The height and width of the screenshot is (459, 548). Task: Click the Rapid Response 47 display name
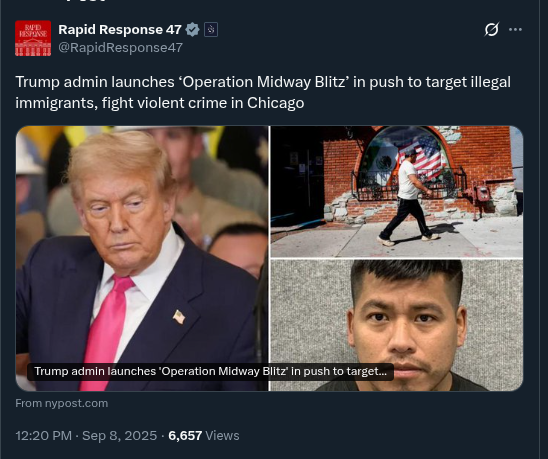click(120, 30)
